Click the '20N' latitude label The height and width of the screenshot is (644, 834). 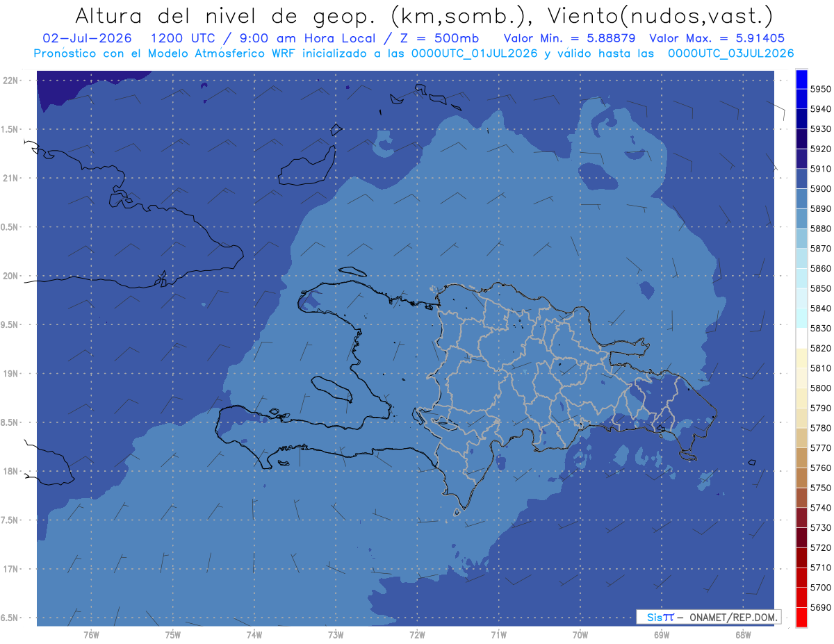(x=10, y=276)
